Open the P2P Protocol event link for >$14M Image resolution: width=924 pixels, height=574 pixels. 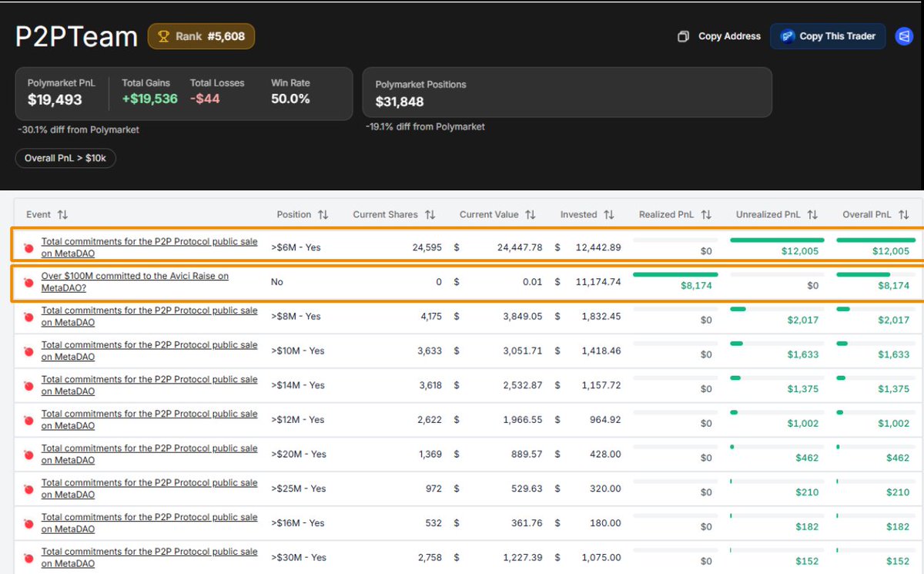pos(149,385)
